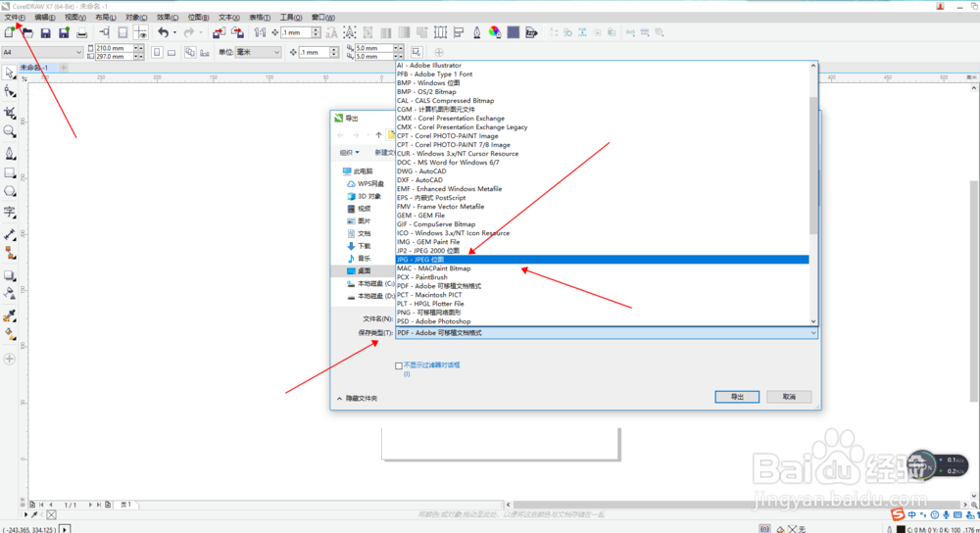This screenshot has width=980, height=533.
Task: Select the Zoom magnifier tool
Action: point(10,131)
